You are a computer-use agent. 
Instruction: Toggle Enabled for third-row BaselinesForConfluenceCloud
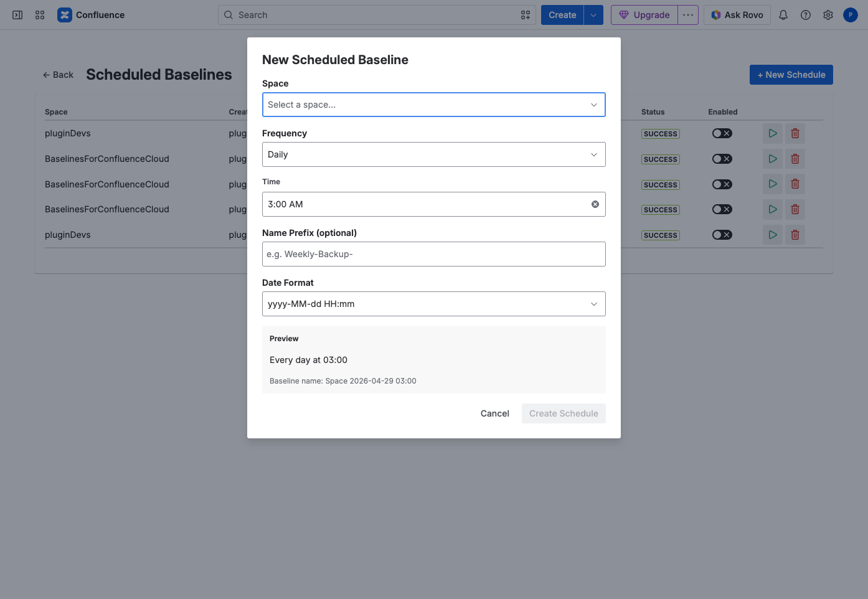pyautogui.click(x=722, y=184)
